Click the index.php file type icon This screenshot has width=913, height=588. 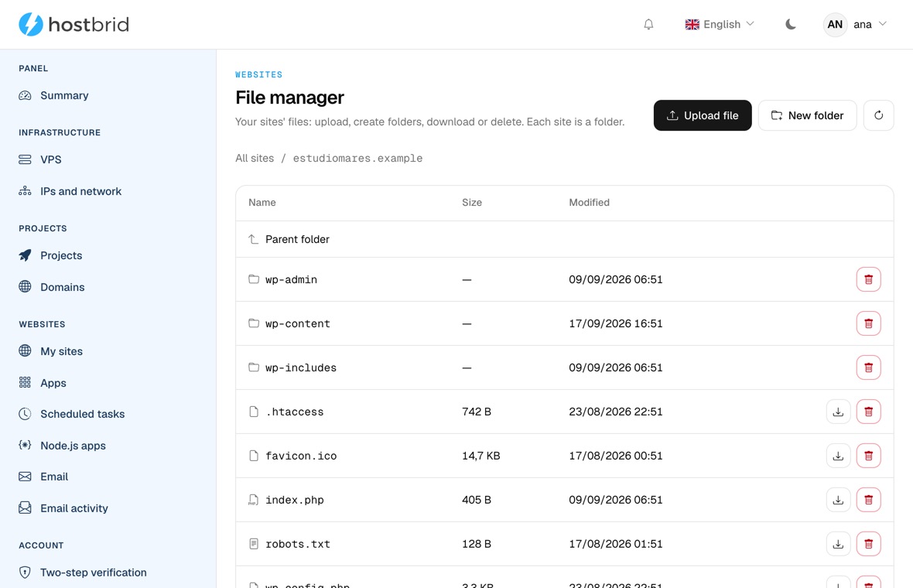(253, 500)
